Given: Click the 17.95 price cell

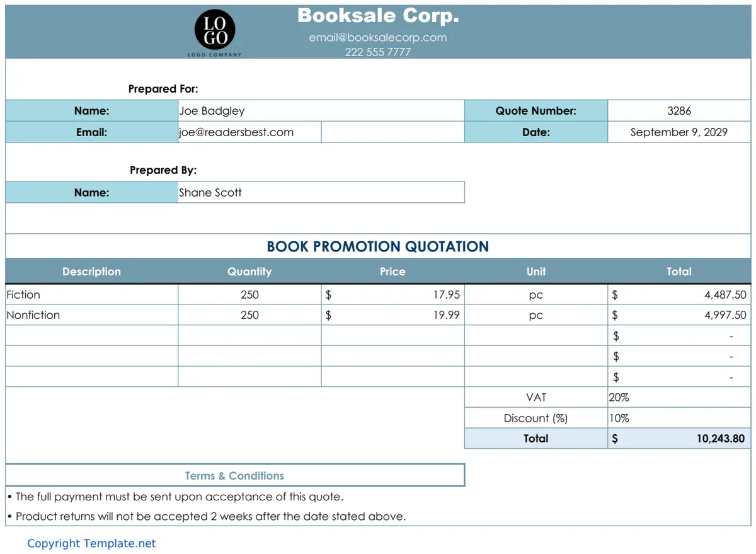Looking at the screenshot, I should [x=392, y=294].
